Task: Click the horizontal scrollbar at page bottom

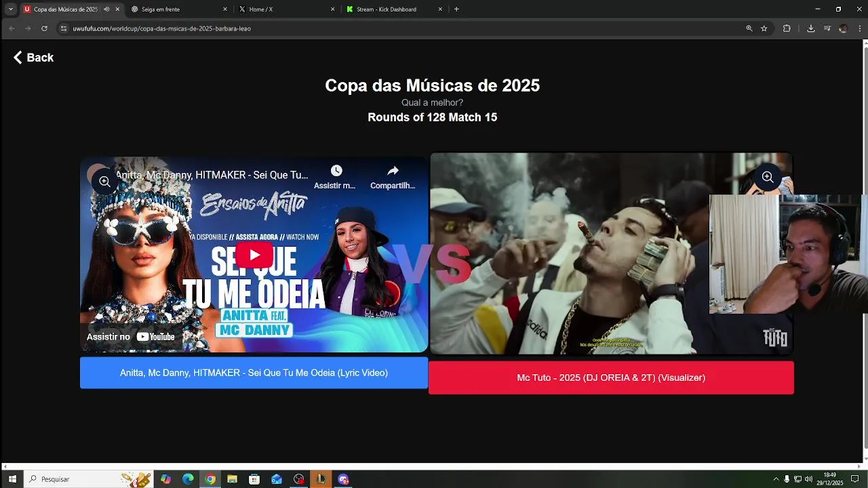Action: (x=431, y=466)
